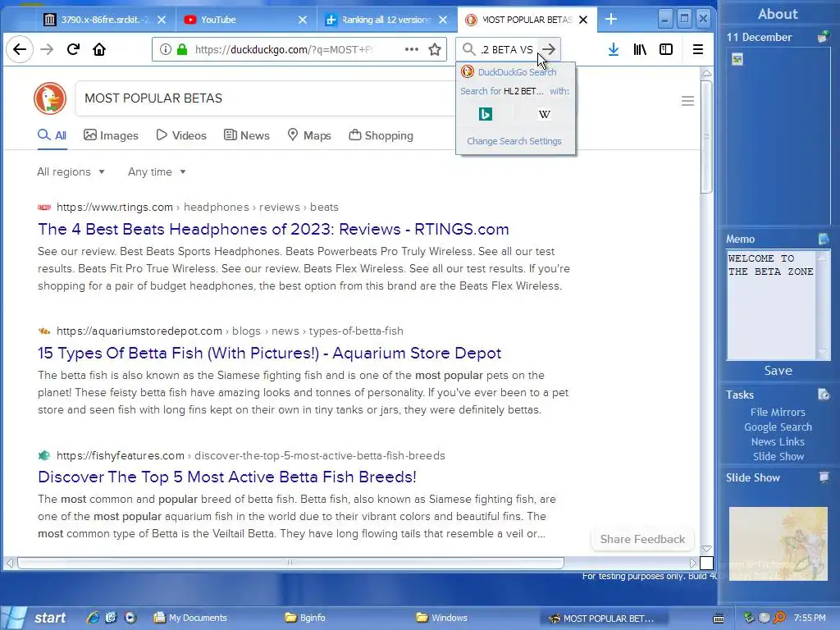Expand the All regions dropdown
The height and width of the screenshot is (630, 840).
click(x=71, y=172)
